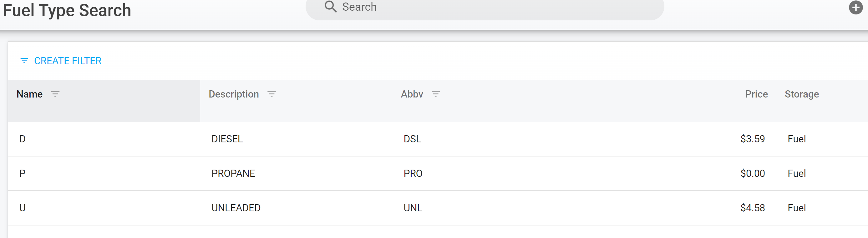The height and width of the screenshot is (238, 868).
Task: Click the add new fuel type plus icon
Action: pyautogui.click(x=855, y=8)
